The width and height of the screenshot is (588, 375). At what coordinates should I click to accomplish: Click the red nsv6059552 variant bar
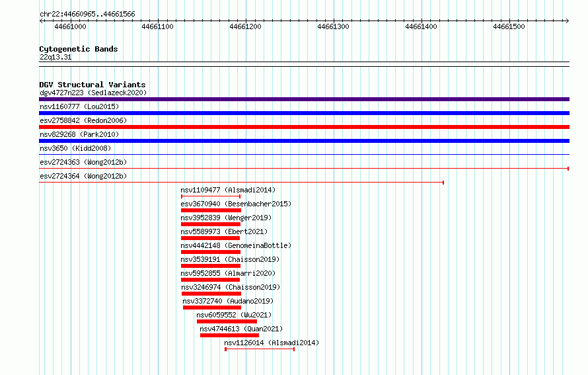pos(227,321)
